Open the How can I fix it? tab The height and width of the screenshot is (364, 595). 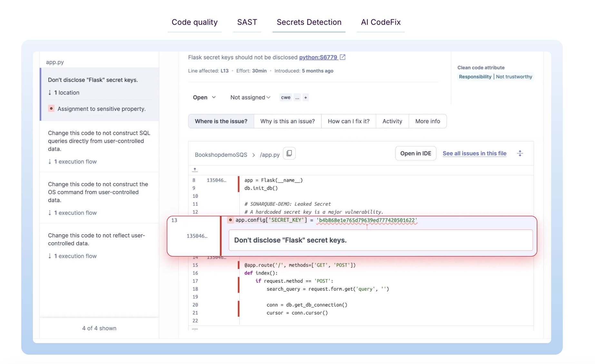pyautogui.click(x=348, y=121)
